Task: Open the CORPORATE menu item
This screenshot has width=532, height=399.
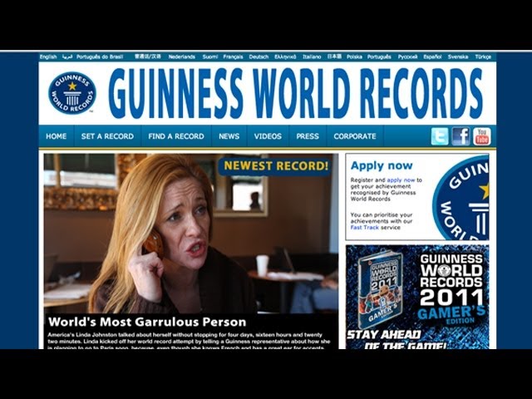Action: [x=355, y=136]
